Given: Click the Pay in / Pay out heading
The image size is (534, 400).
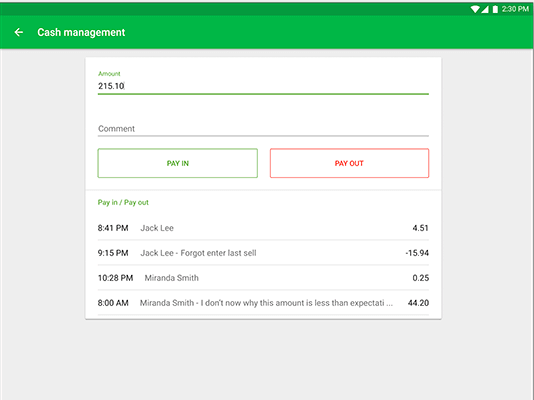Looking at the screenshot, I should (x=123, y=203).
